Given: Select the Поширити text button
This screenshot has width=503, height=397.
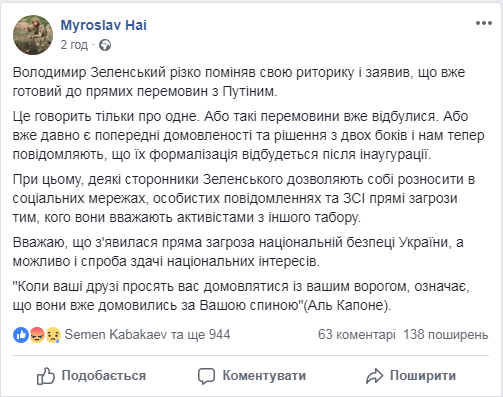Looking at the screenshot, I should click(x=423, y=376).
